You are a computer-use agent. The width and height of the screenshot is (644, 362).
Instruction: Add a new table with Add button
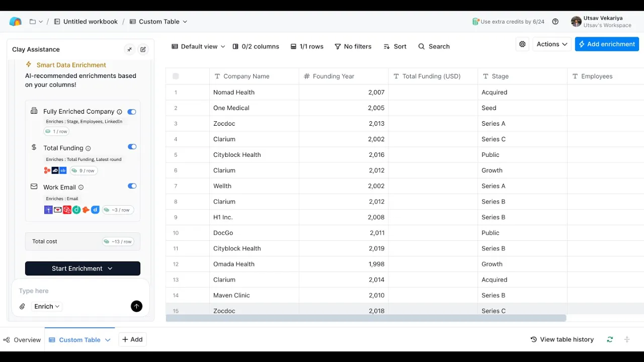(x=132, y=339)
